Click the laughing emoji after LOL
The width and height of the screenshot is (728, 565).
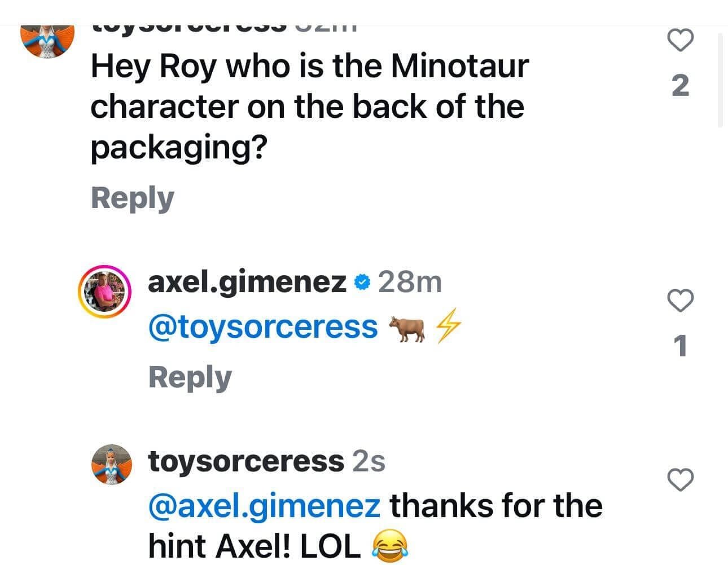pyautogui.click(x=390, y=548)
